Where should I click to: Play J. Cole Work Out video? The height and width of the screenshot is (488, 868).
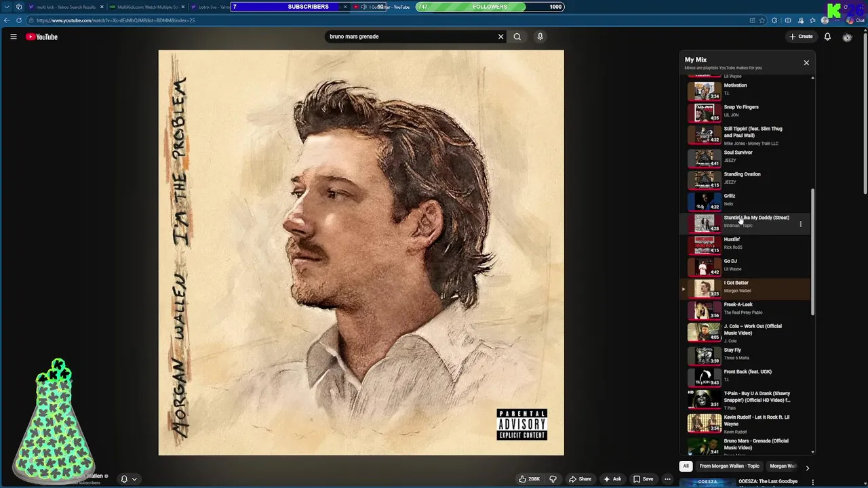746,332
